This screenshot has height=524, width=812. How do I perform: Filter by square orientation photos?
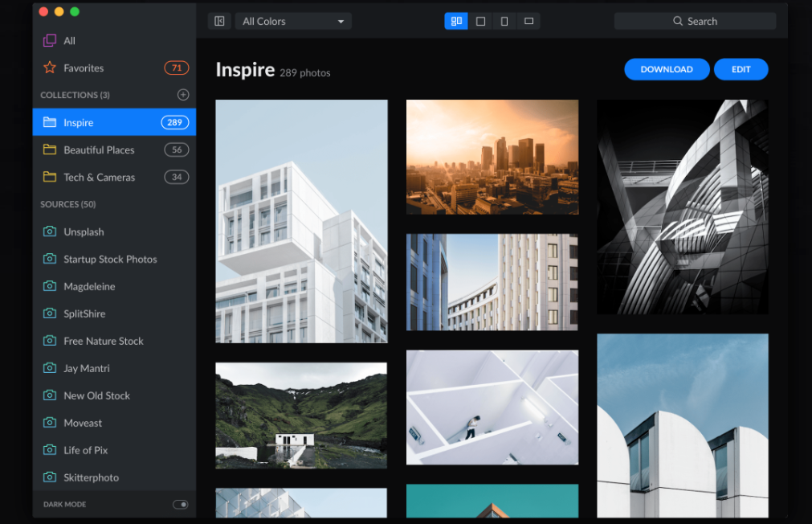point(480,21)
